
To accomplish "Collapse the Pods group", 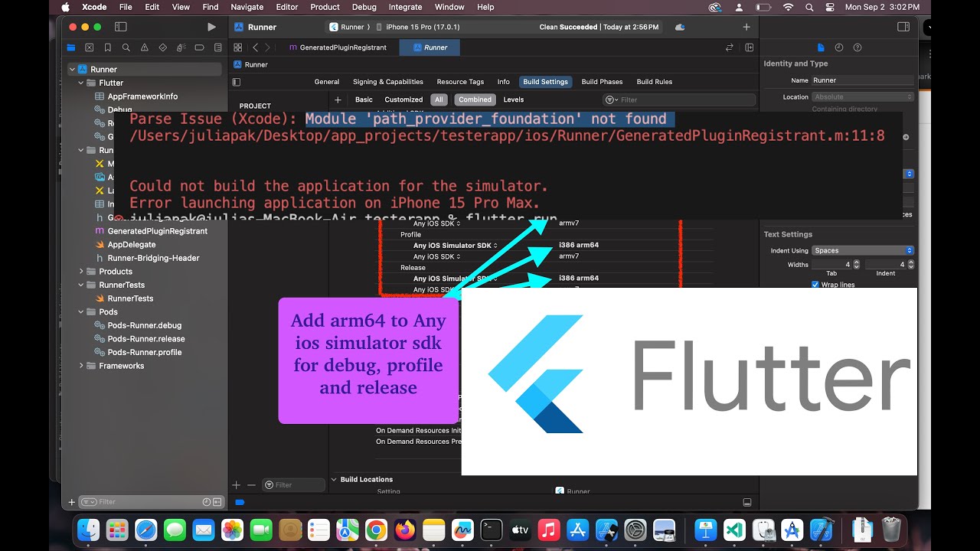I will tap(81, 312).
